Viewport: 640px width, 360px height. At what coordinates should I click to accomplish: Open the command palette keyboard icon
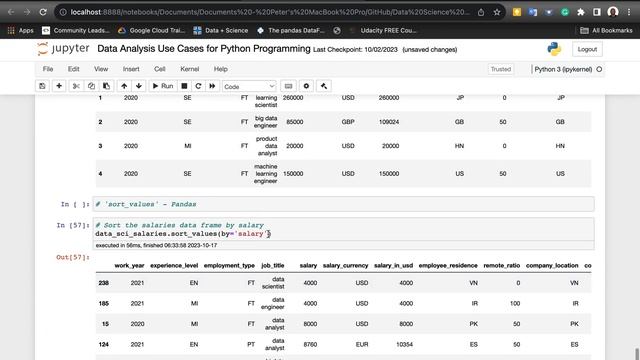288,86
